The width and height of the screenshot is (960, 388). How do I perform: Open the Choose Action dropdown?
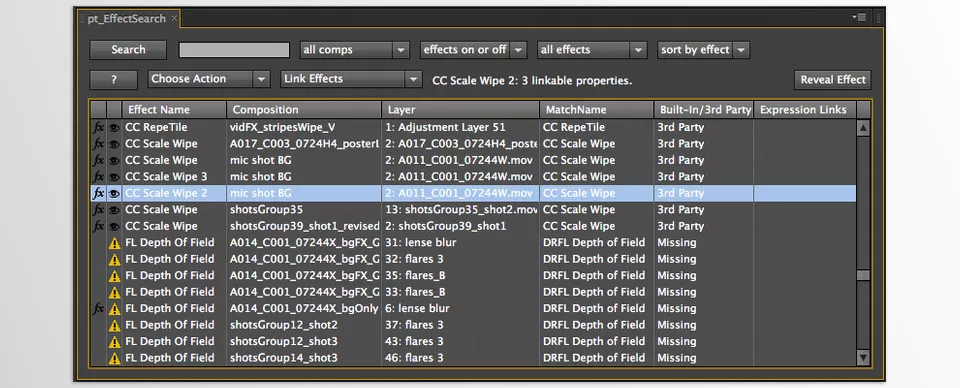click(208, 79)
